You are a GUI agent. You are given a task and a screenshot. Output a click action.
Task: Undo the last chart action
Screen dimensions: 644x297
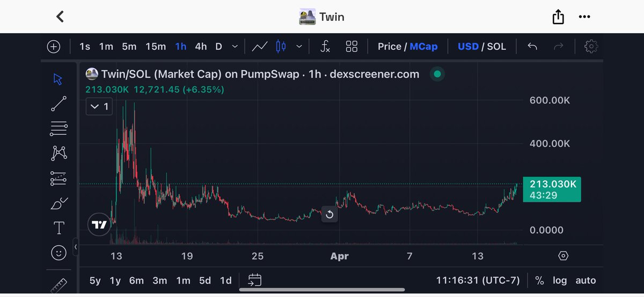[532, 47]
